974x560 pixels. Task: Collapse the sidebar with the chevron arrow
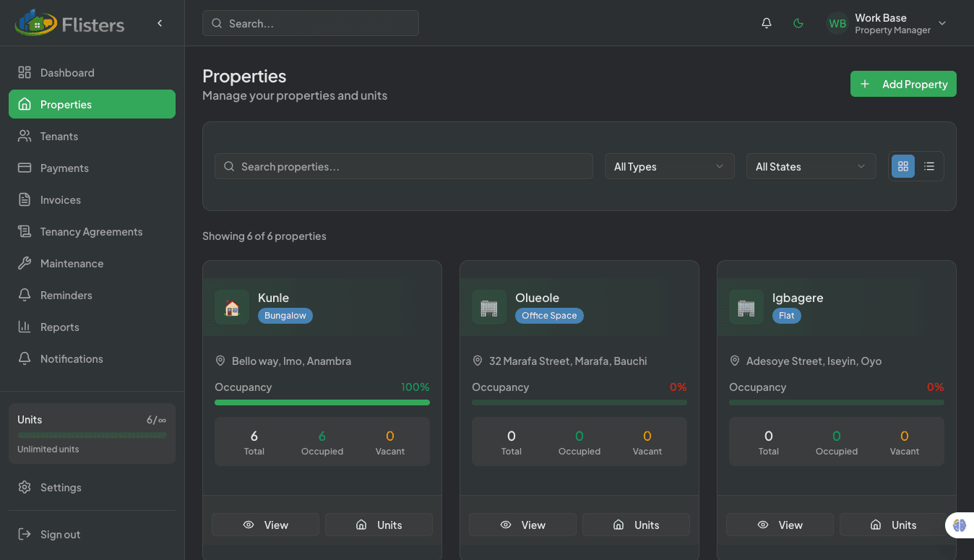160,23
